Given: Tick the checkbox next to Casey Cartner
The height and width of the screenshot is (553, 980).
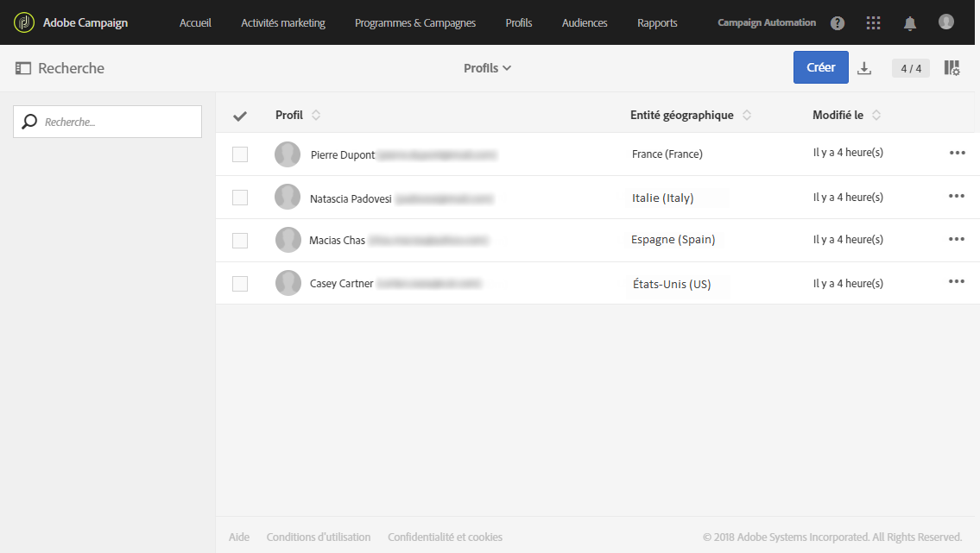Looking at the screenshot, I should pos(240,283).
